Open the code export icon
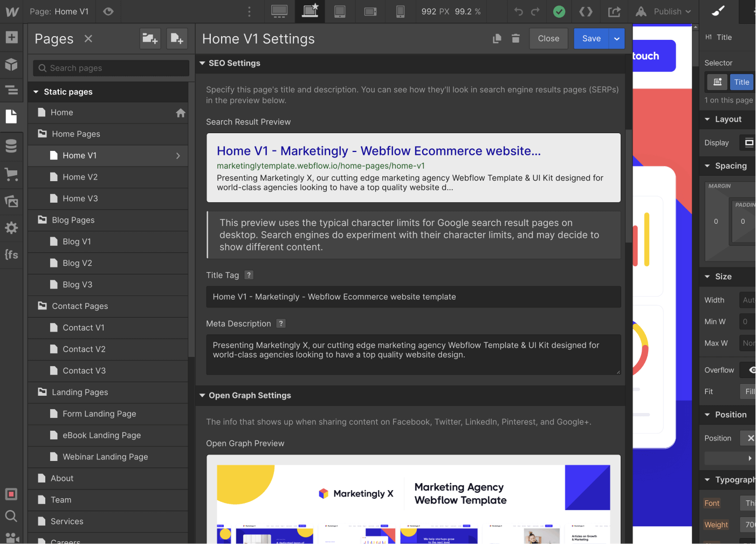756x544 pixels. coord(586,11)
